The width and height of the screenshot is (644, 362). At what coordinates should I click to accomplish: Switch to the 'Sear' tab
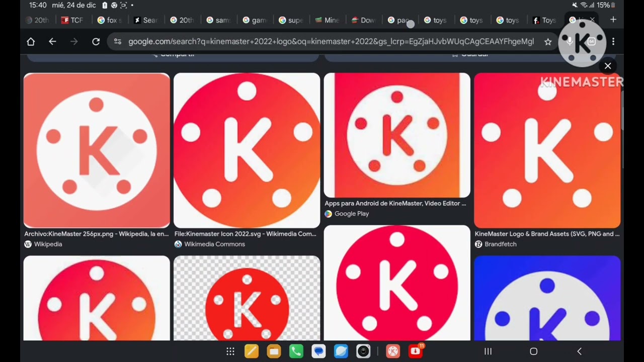coord(145,20)
